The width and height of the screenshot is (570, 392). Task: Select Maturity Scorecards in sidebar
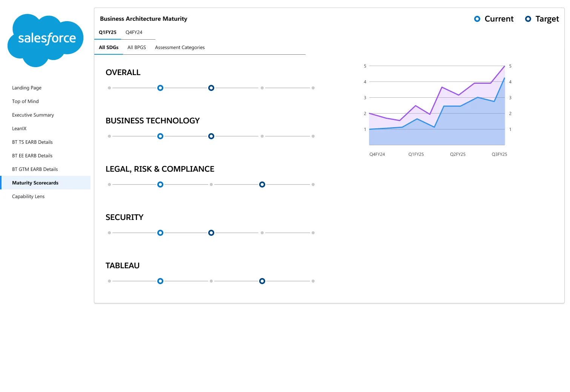pos(46,183)
